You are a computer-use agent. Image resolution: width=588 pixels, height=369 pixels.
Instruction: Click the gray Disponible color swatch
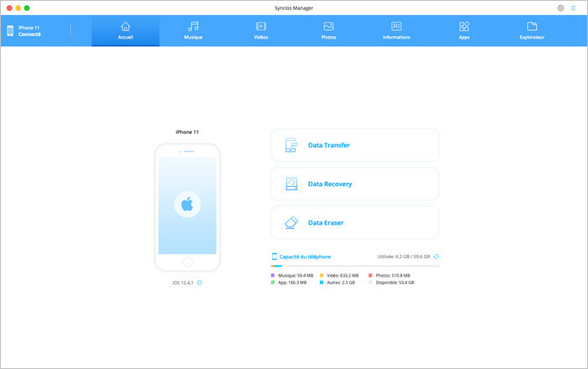click(370, 283)
